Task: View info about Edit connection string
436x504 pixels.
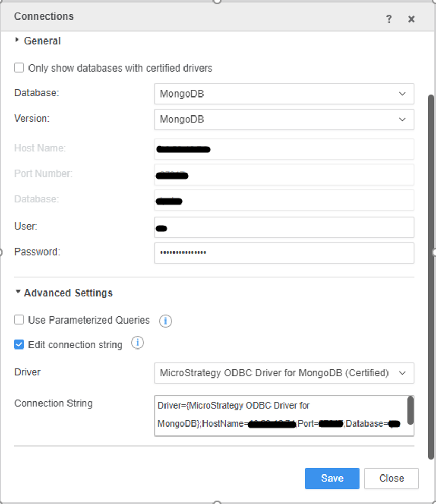Action: (x=138, y=343)
